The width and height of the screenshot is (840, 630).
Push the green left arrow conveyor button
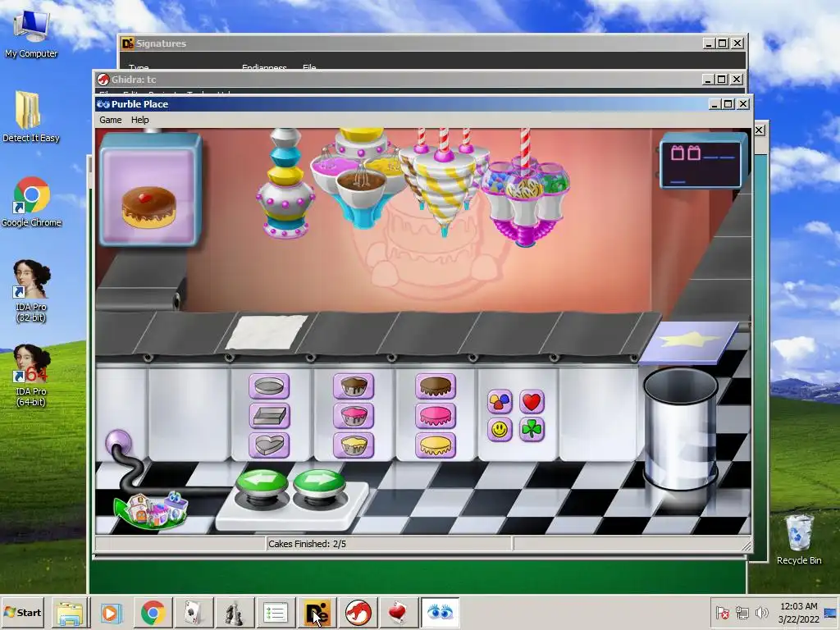[262, 484]
